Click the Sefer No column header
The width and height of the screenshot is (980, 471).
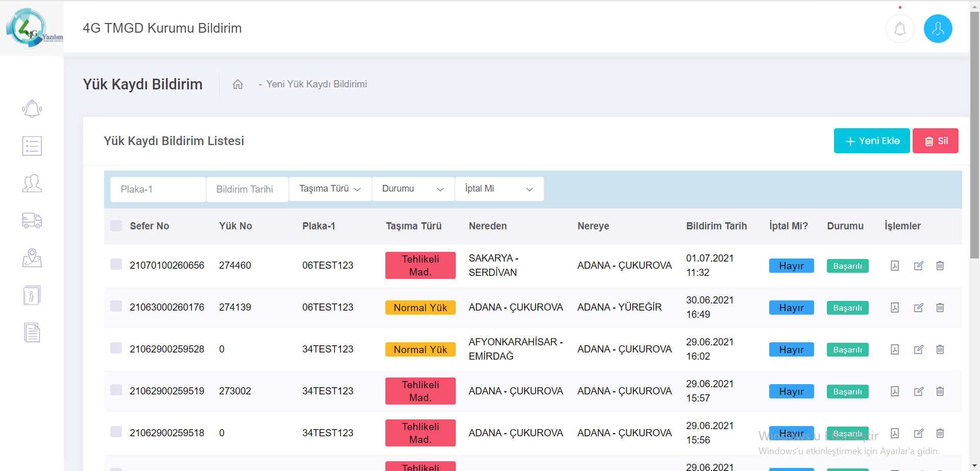tap(149, 226)
